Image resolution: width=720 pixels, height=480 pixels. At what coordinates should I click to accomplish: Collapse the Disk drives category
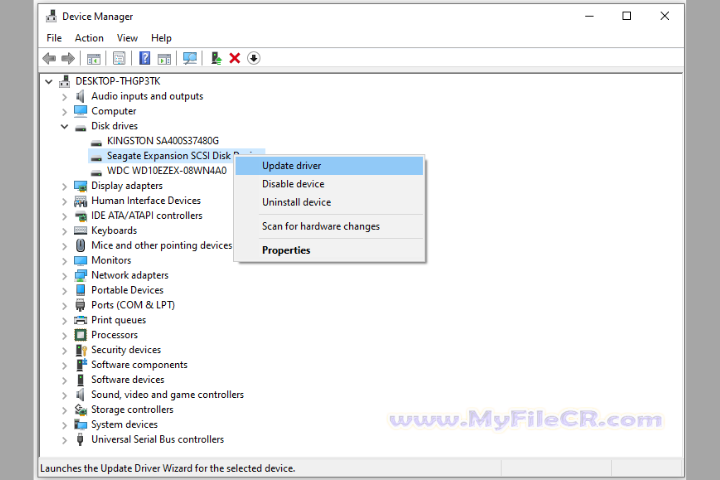(x=64, y=126)
